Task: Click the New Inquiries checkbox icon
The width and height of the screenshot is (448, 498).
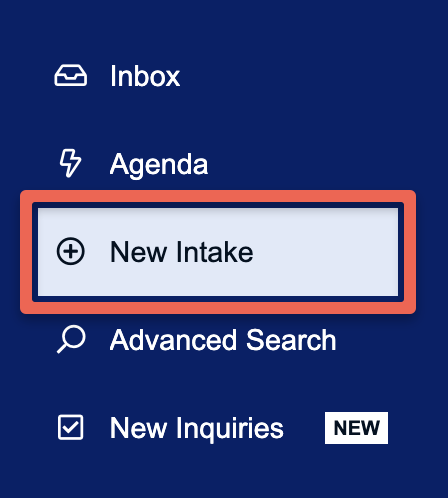Action: tap(70, 427)
